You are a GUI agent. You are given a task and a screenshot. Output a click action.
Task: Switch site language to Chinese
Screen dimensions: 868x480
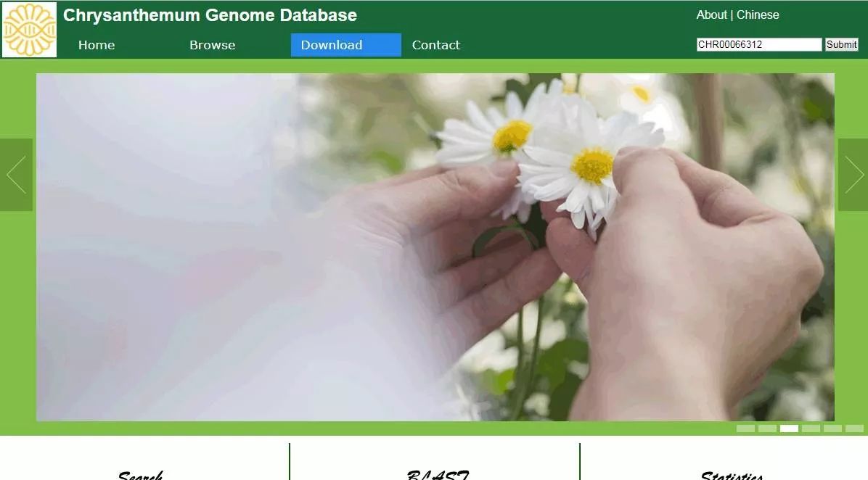[x=758, y=15]
